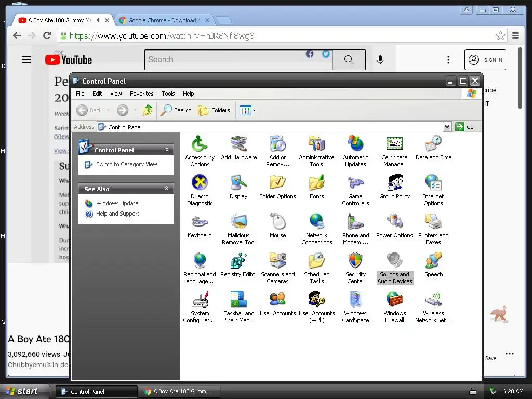
Task: Select Add or Remove Programs icon
Action: coord(277,151)
